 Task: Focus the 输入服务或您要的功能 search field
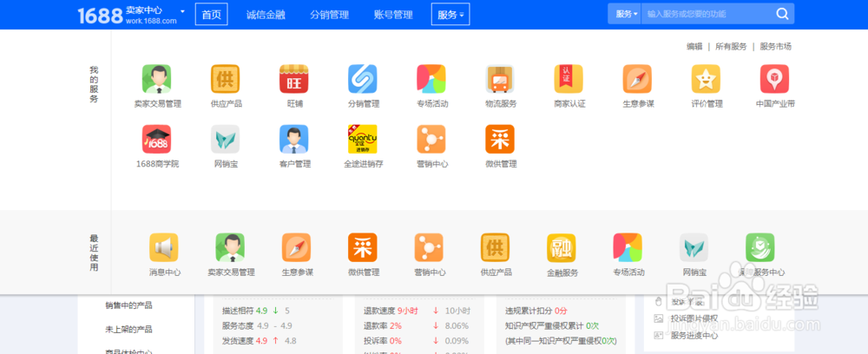[x=707, y=14]
